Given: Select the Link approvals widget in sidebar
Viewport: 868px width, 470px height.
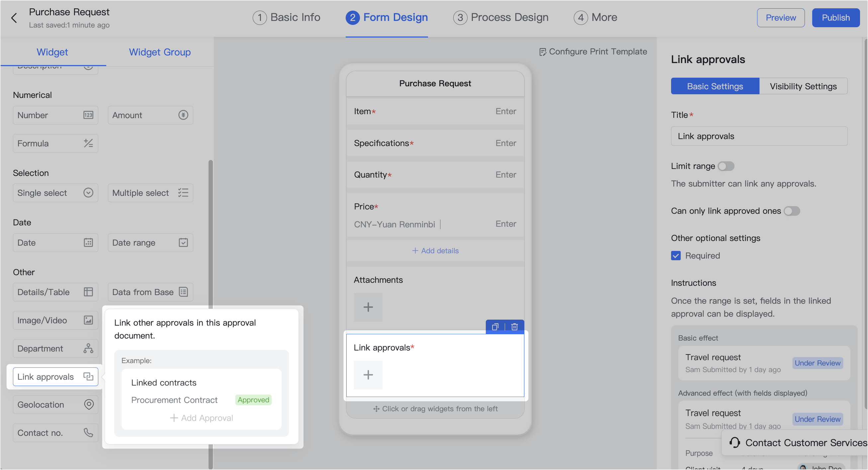Looking at the screenshot, I should tap(55, 377).
